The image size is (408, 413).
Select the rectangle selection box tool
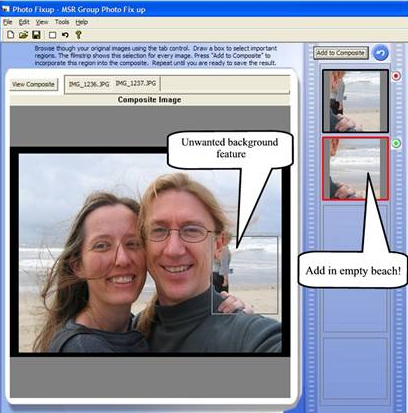coord(52,35)
